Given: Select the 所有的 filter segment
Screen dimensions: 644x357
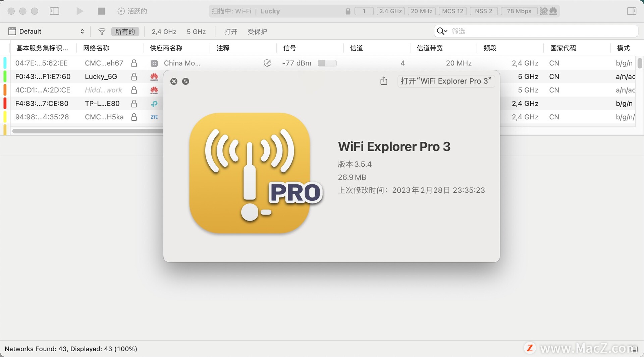Looking at the screenshot, I should (x=125, y=31).
